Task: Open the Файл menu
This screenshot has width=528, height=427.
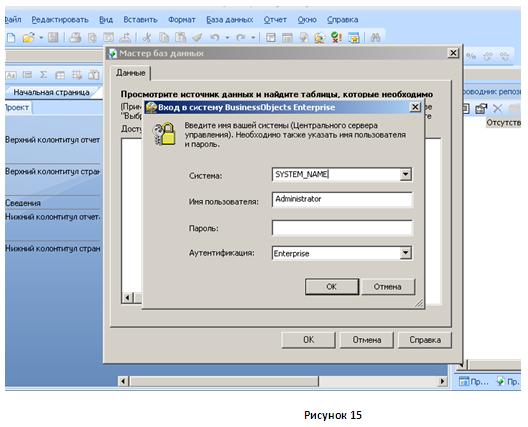Action: (x=13, y=20)
